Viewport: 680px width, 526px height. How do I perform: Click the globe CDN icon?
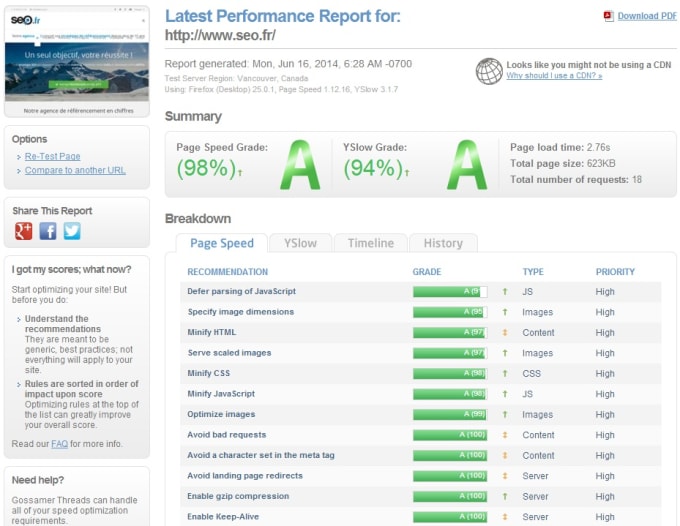[489, 71]
